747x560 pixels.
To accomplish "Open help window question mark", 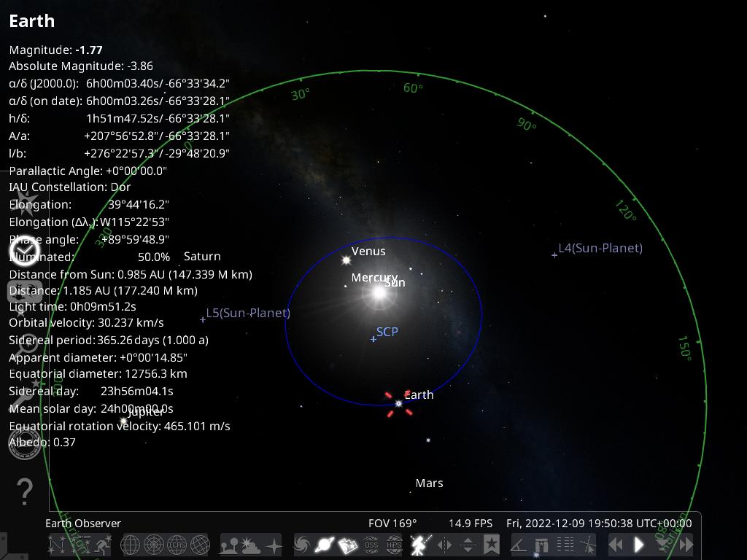I will [24, 491].
